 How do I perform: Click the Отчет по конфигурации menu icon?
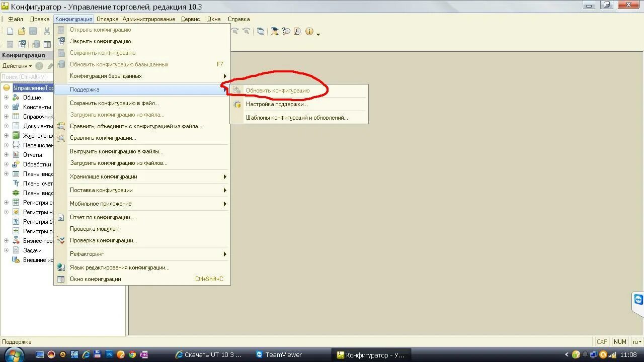click(x=61, y=217)
